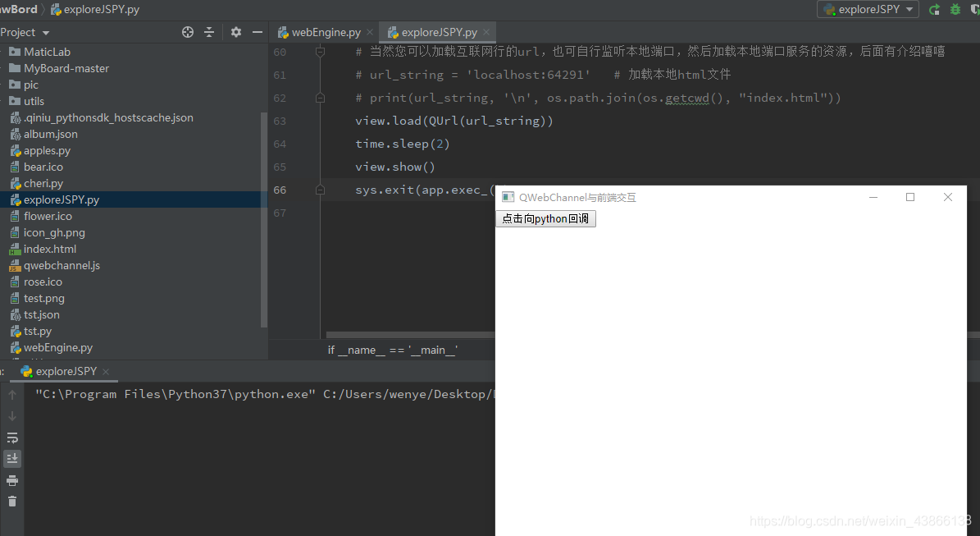The width and height of the screenshot is (980, 536).
Task: Click the python.exe command line in console
Action: click(265, 395)
